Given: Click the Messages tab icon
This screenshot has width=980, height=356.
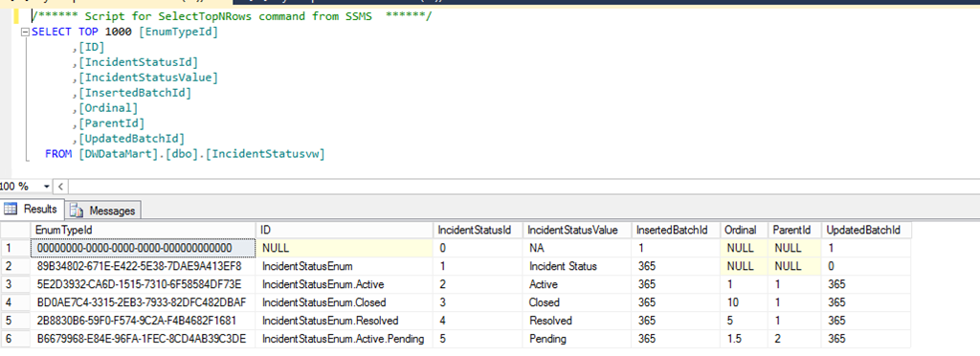Looking at the screenshot, I should [x=77, y=211].
